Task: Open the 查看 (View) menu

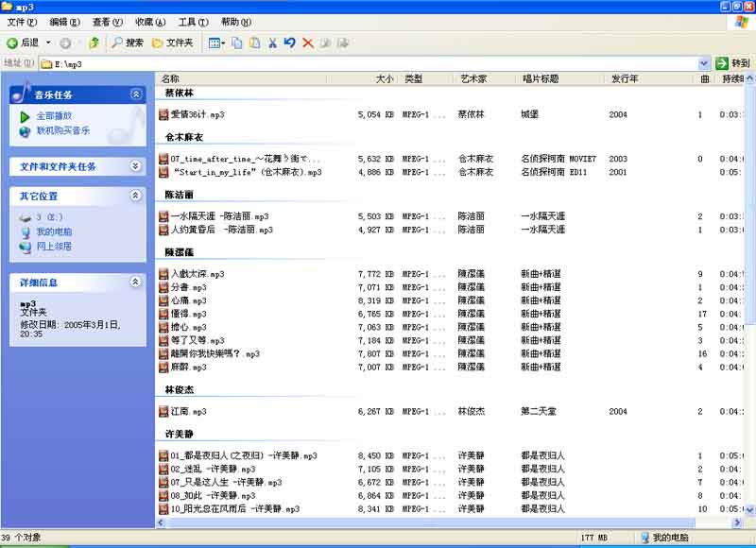Action: [108, 22]
